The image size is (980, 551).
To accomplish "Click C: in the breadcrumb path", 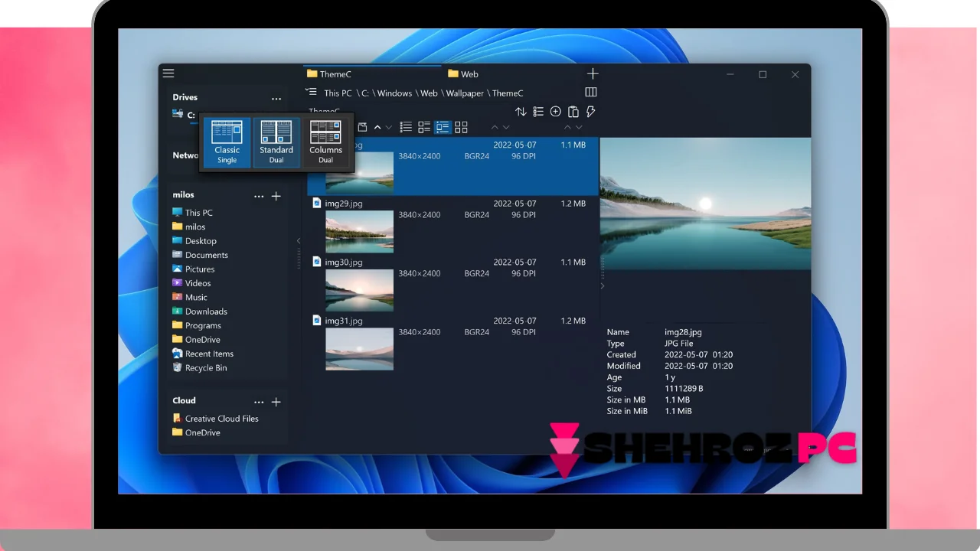I will pyautogui.click(x=365, y=93).
